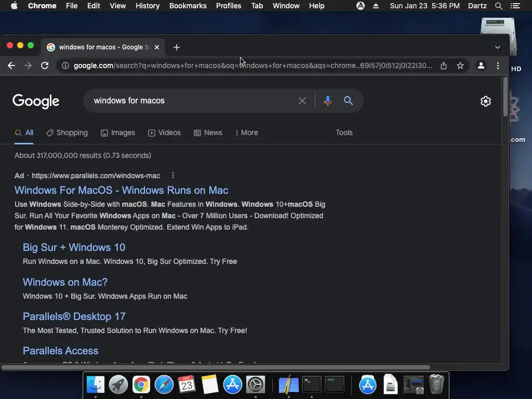Open the Chrome application menu
The image size is (532, 399).
pos(42,6)
